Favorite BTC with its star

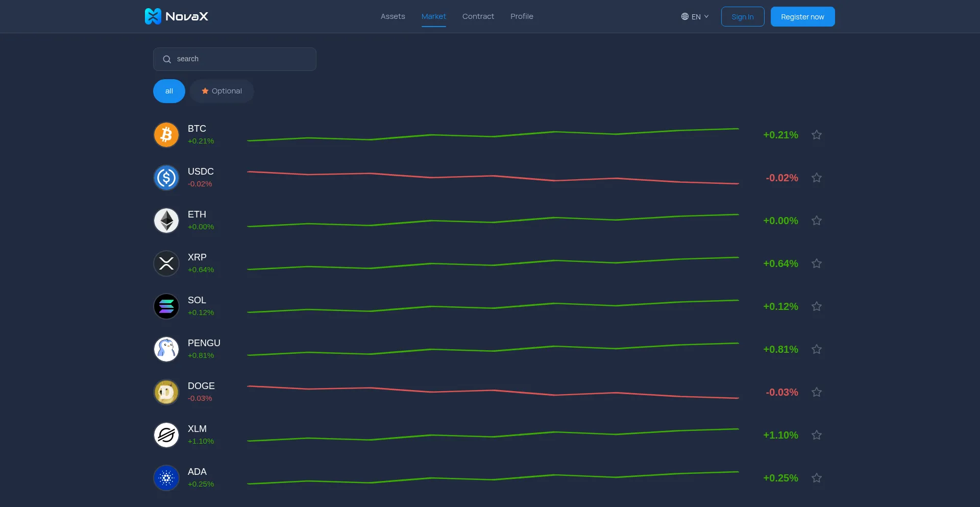point(817,135)
